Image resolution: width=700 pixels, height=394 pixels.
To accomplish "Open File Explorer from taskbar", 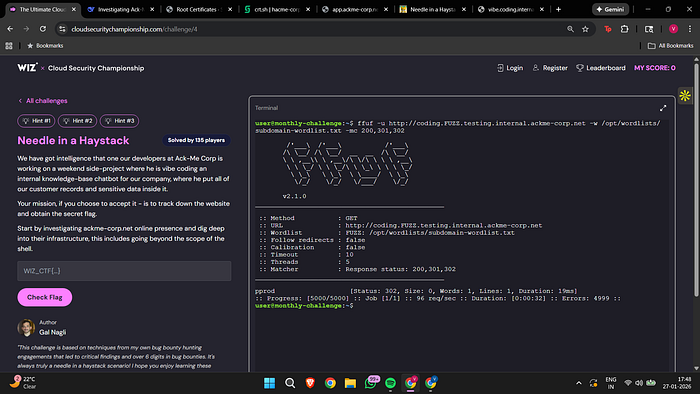I will coord(350,383).
